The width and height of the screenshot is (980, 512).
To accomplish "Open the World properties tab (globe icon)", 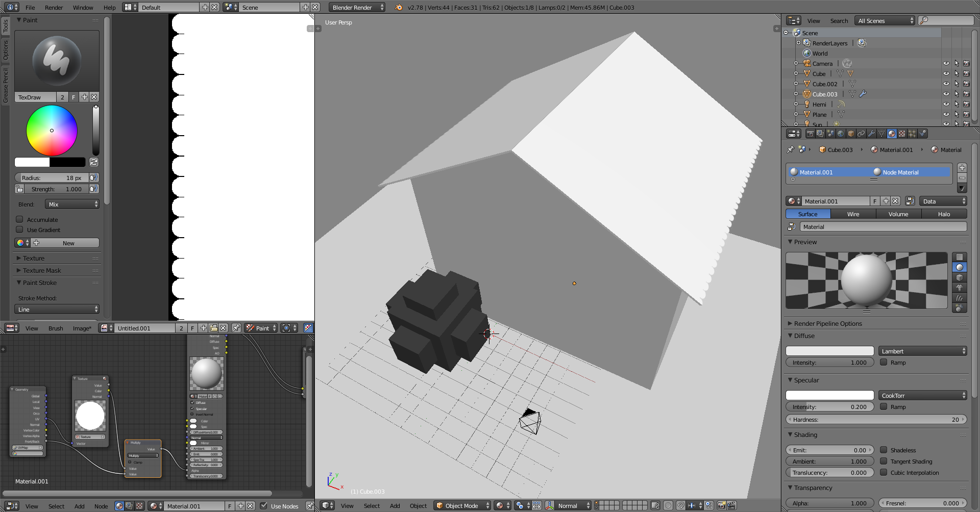I will [x=841, y=134].
